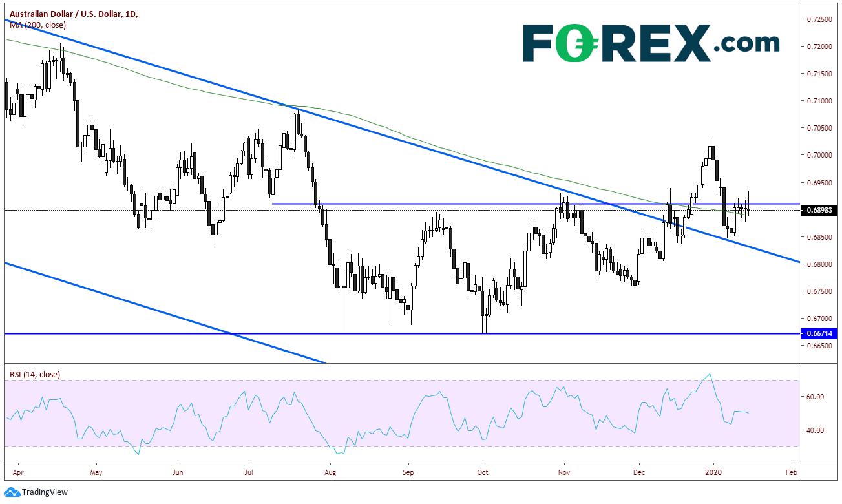Viewport: 842px width, 504px height.
Task: Click the Aug label on time axis
Action: 330,473
